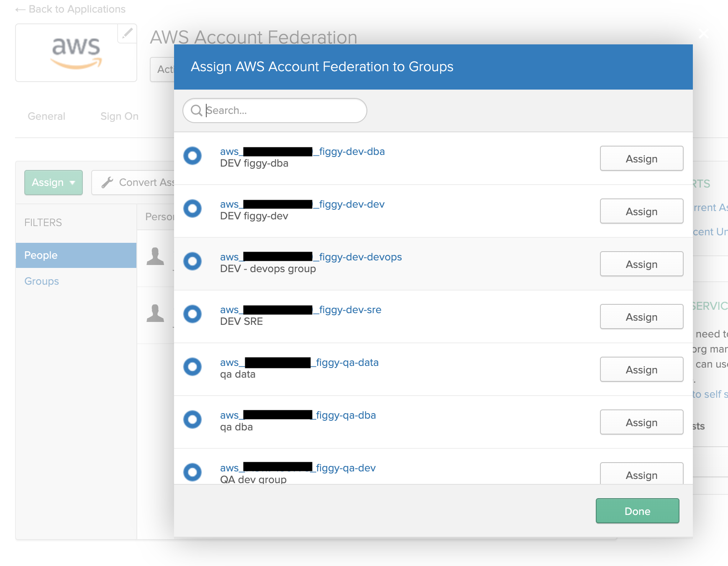This screenshot has height=566, width=728.
Task: Assign the figgy-dev-devops group
Action: (641, 264)
